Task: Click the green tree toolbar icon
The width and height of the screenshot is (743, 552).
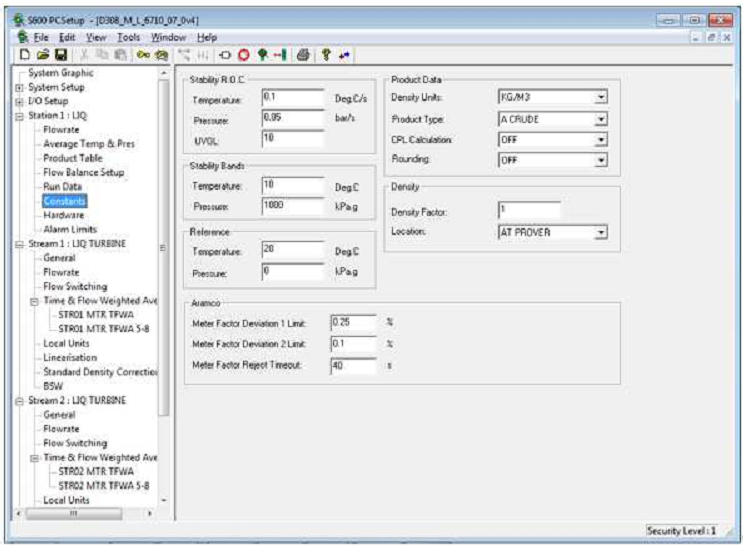Action: pos(263,55)
